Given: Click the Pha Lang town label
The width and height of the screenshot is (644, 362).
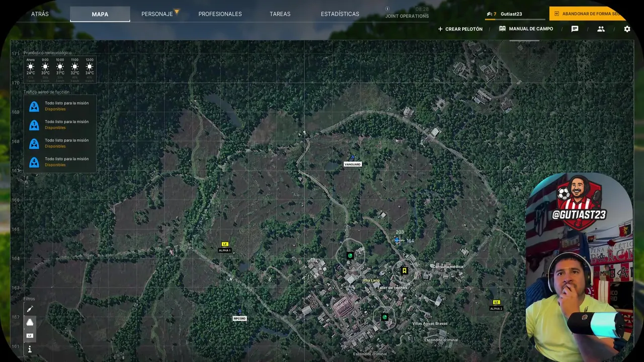Looking at the screenshot, I should click(371, 281).
